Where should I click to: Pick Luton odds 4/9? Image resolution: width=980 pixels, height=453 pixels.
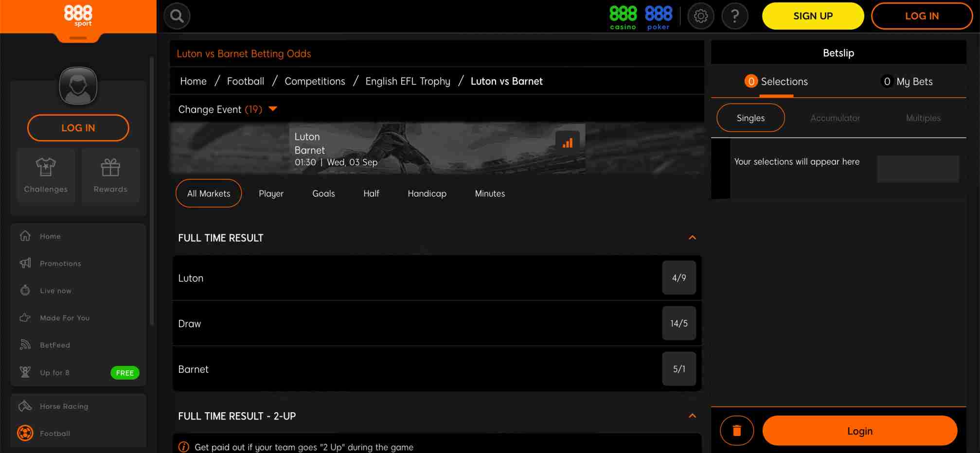pos(679,278)
